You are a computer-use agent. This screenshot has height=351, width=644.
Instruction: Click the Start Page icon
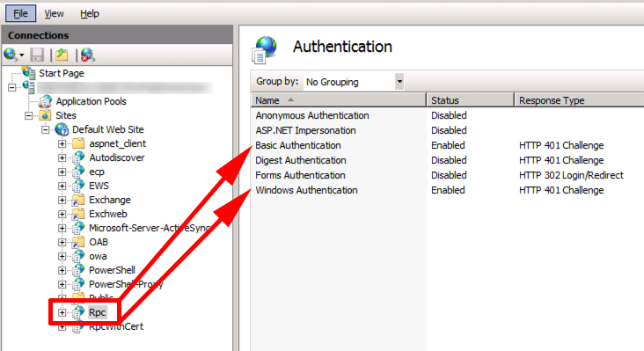pos(29,73)
